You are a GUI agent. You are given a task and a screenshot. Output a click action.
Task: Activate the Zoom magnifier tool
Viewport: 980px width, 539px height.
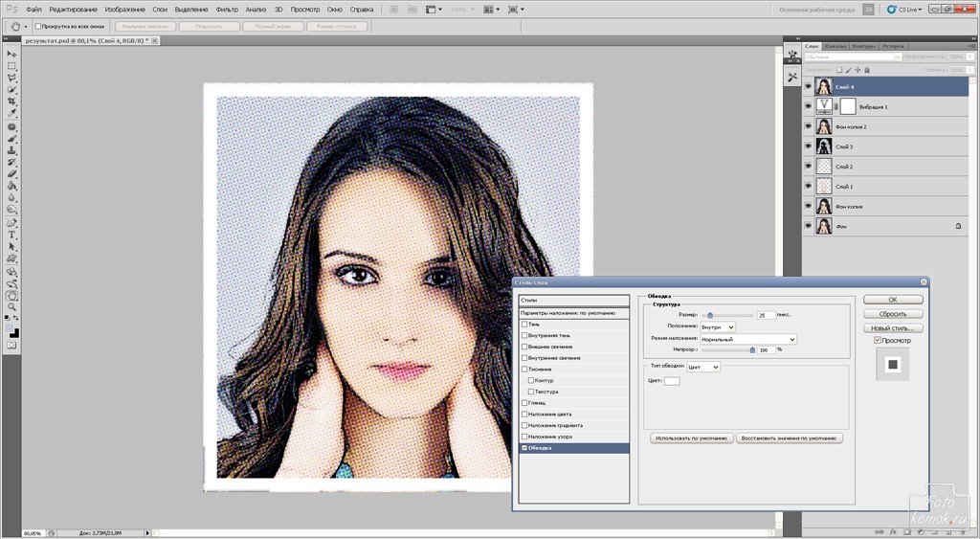12,307
